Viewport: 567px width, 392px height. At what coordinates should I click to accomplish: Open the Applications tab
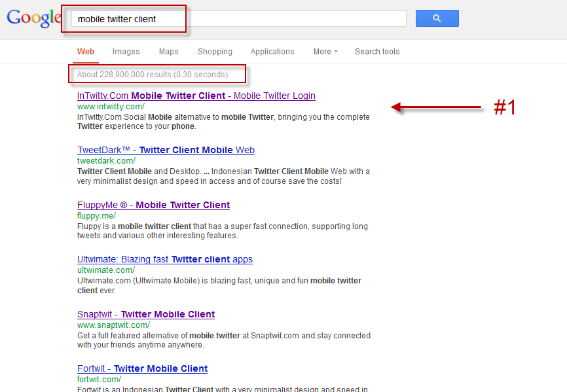[x=272, y=52]
